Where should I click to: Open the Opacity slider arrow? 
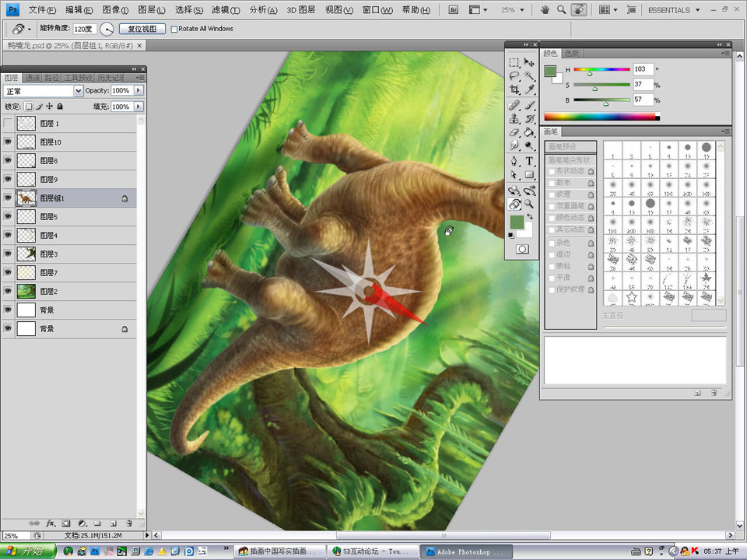point(139,90)
